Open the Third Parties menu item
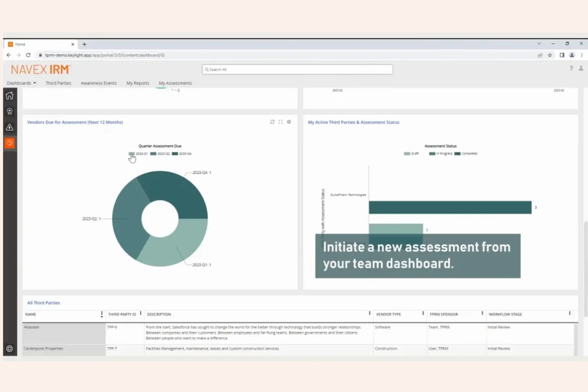The image size is (588, 392). tap(58, 83)
